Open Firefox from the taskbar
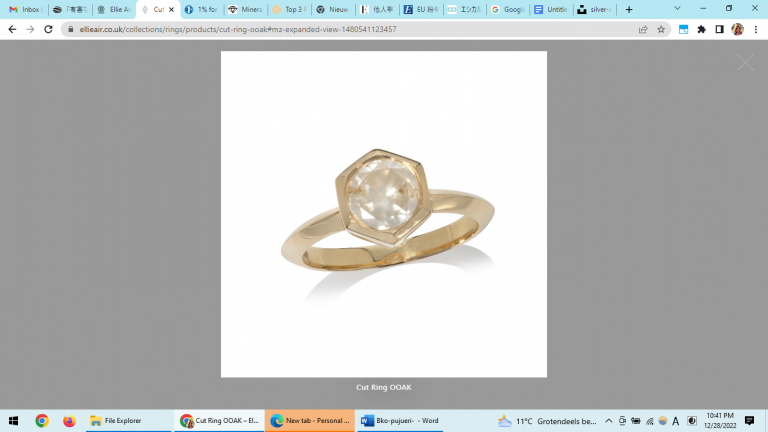 [69, 421]
